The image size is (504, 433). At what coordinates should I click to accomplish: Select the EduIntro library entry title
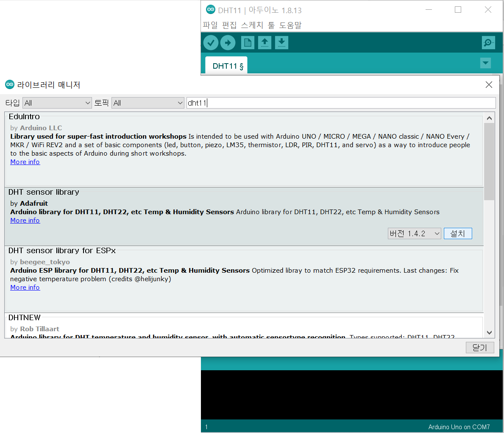(x=24, y=117)
